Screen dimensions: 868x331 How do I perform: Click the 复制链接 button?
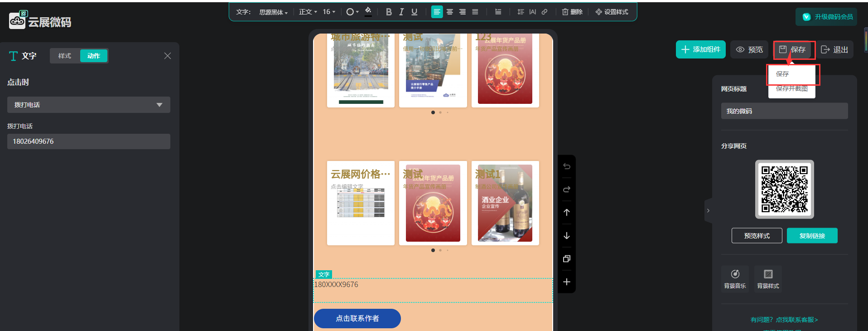point(812,236)
